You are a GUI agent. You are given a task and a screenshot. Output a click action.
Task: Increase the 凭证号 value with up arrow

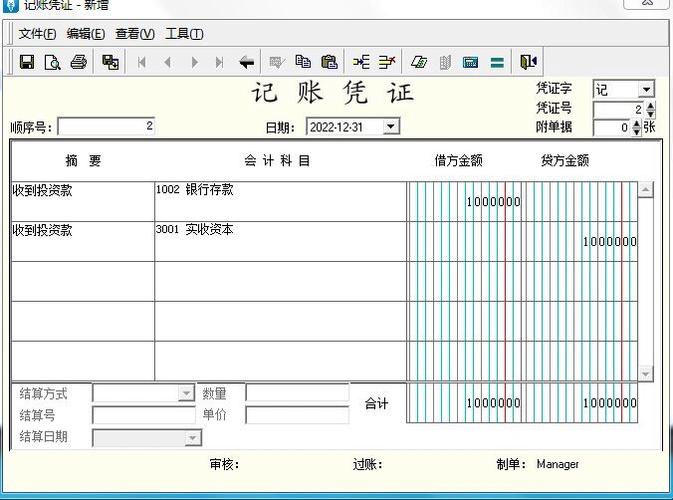[651, 106]
